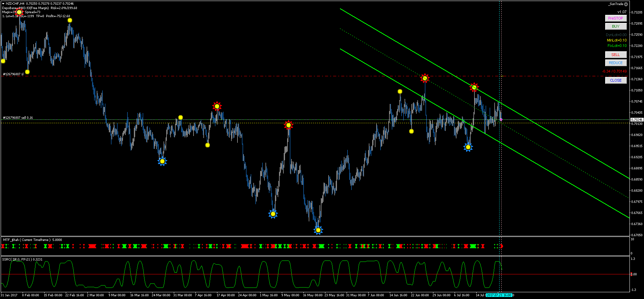644x299 pixels.
Task: Click the Risk=2.0%/199.68 text
Action: tap(64, 8)
